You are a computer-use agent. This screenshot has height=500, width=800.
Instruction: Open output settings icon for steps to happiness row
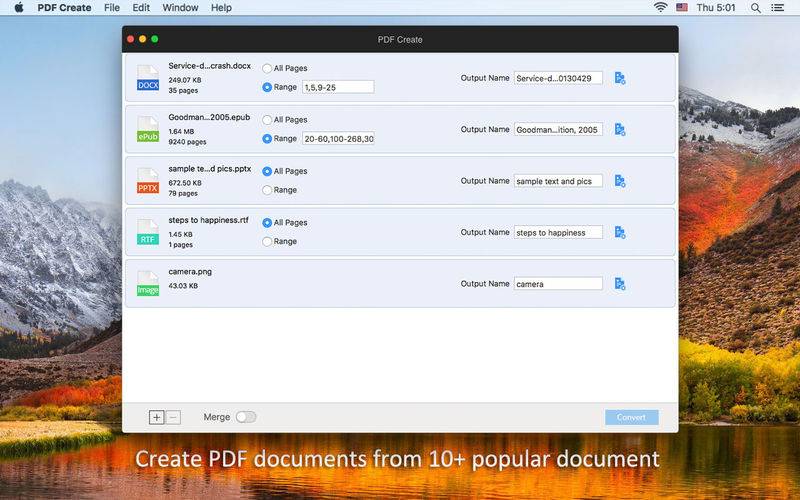pos(620,233)
